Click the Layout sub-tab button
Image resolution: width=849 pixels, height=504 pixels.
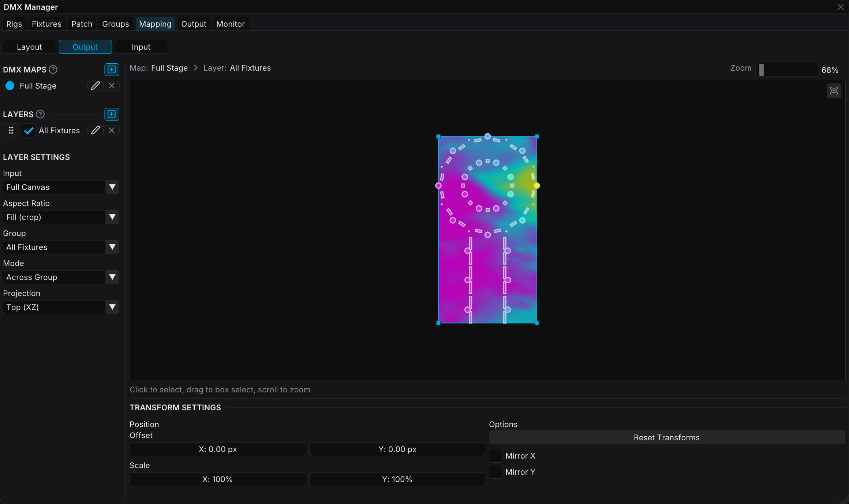29,47
